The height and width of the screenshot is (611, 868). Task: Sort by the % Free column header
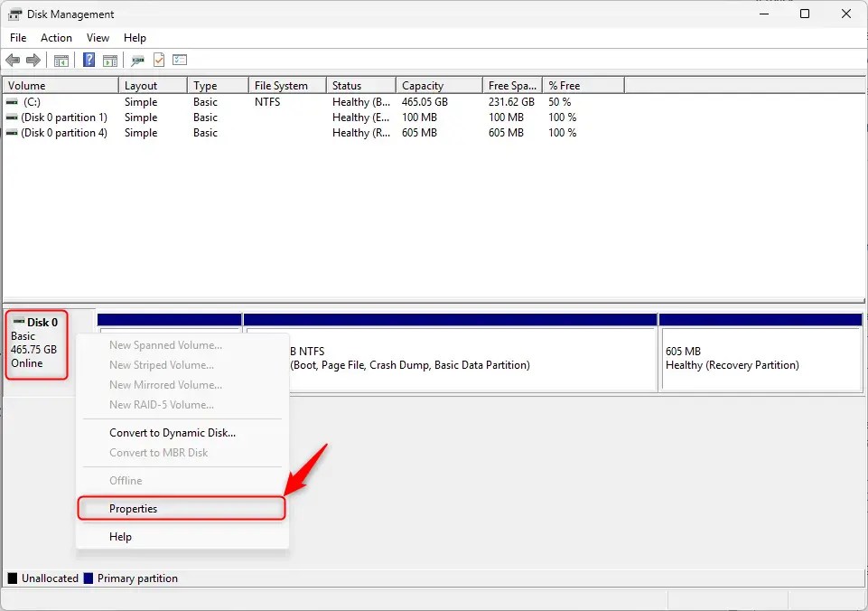(583, 86)
